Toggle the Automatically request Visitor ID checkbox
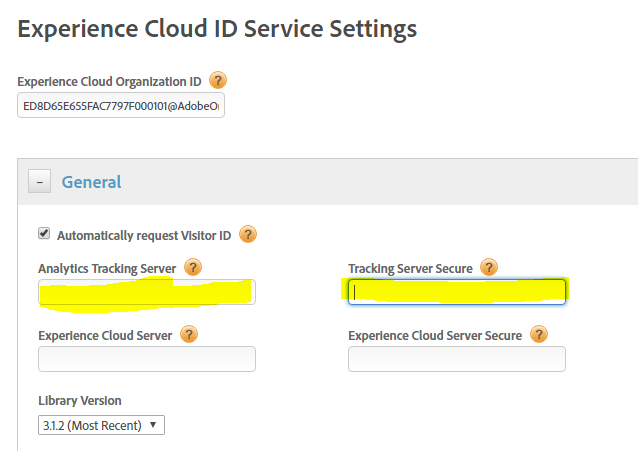The image size is (638, 451). pyautogui.click(x=44, y=235)
